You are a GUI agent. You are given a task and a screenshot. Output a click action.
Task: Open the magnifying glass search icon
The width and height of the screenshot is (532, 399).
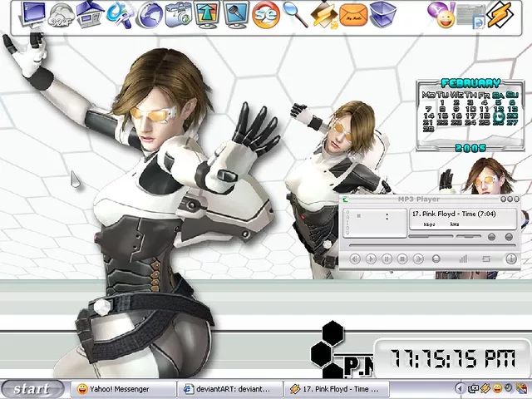(294, 13)
